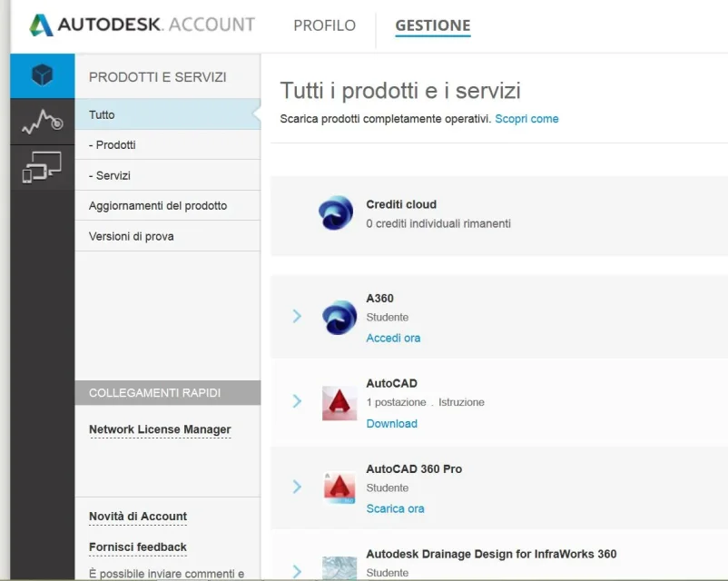Open the Products and Services cube icon
This screenshot has height=581, width=728.
(43, 75)
